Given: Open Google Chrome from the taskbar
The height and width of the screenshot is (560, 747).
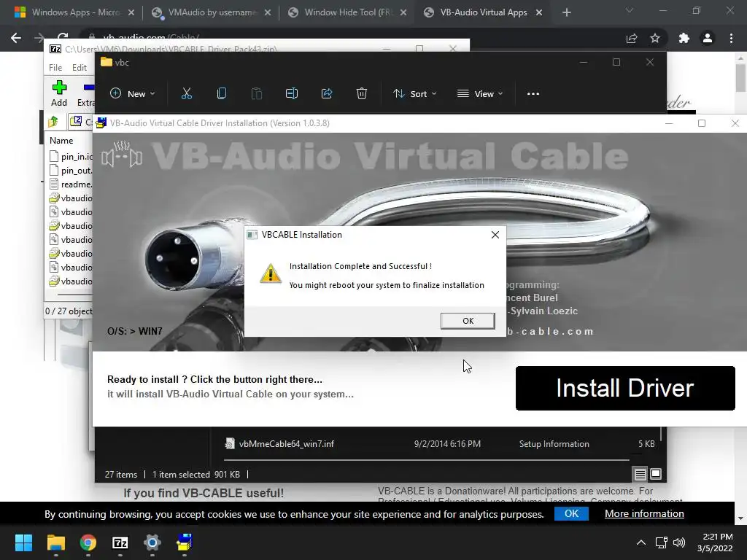Looking at the screenshot, I should 88,542.
